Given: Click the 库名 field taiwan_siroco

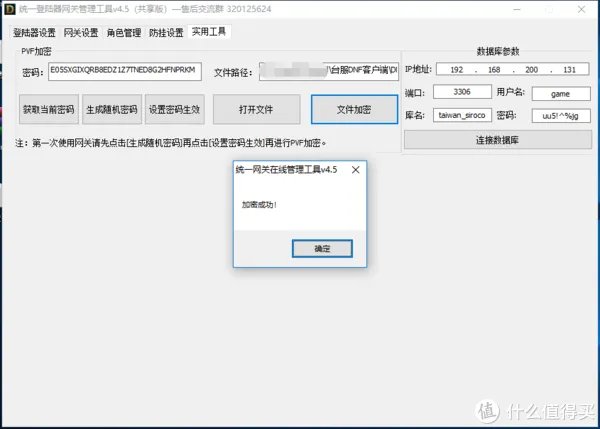Looking at the screenshot, I should [462, 115].
